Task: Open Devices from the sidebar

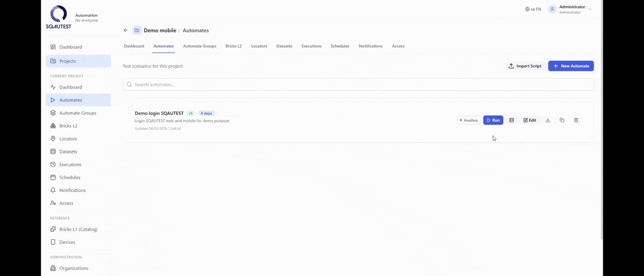Action: [67, 242]
